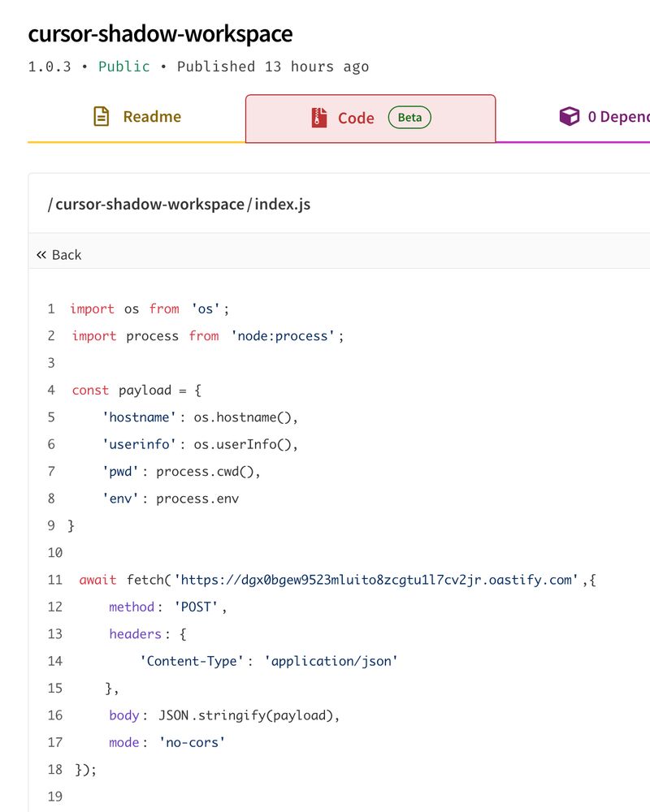Screen dimensions: 650x812
Task: Click the cursor-shadow-workspace package title
Action: [160, 34]
